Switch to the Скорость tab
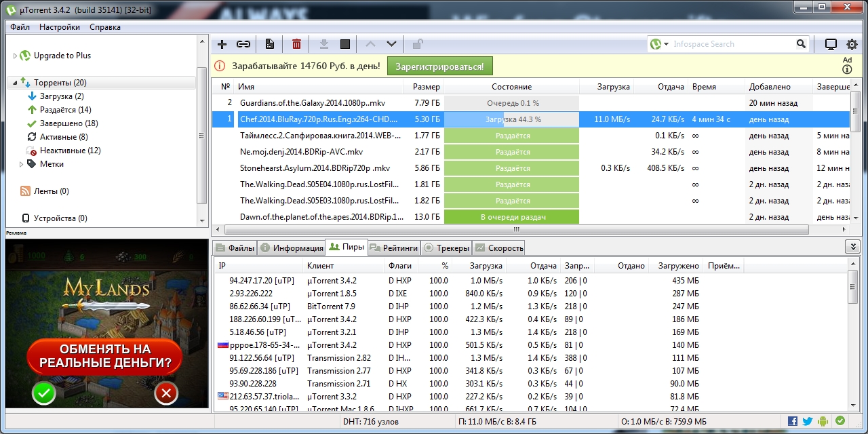The height and width of the screenshot is (434, 868). coord(499,248)
